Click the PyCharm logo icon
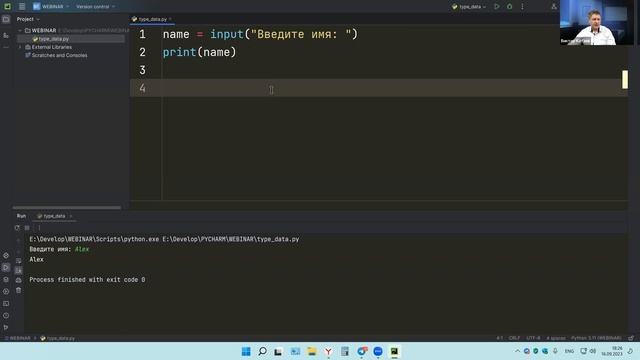This screenshot has width=640, height=360. tap(7, 7)
